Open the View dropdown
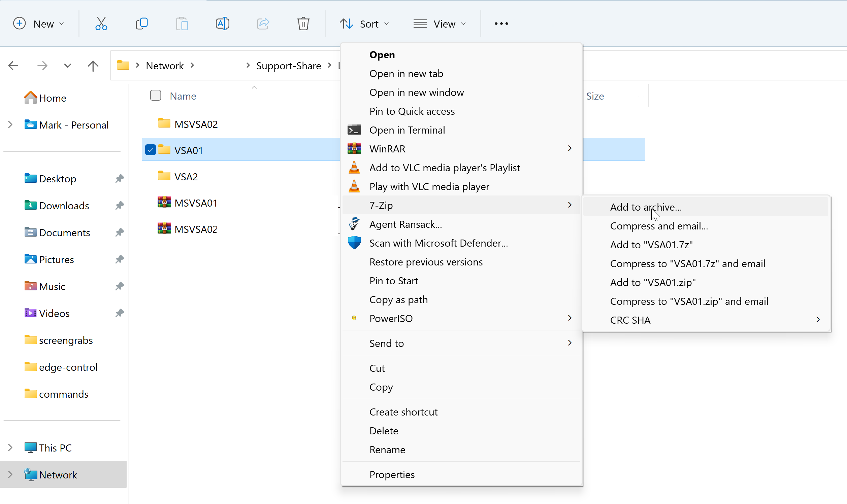Viewport: 847px width, 504px height. click(439, 24)
